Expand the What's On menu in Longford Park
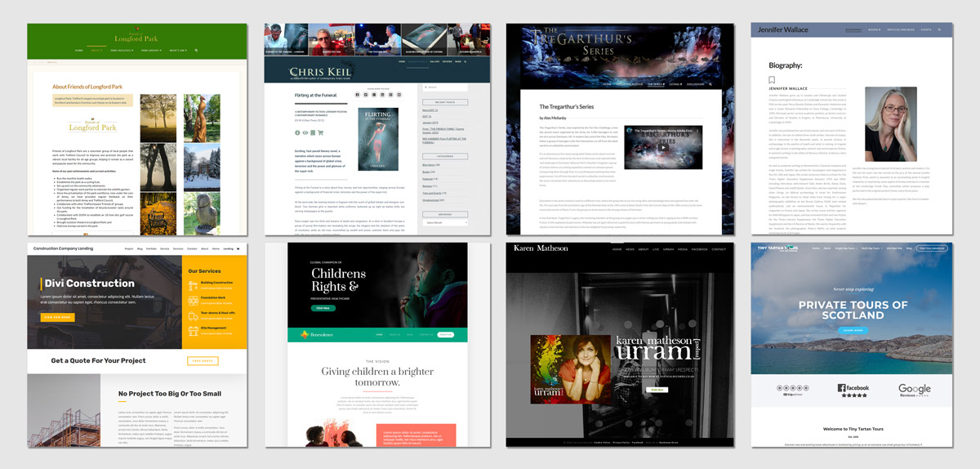This screenshot has height=469, width=980. pos(177,50)
